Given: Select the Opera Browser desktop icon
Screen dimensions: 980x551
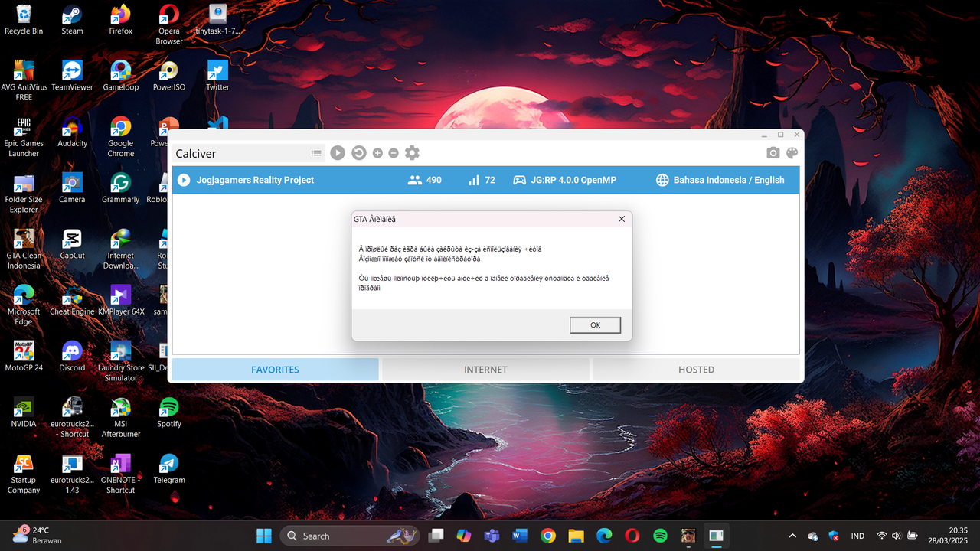Looking at the screenshot, I should pos(169,25).
